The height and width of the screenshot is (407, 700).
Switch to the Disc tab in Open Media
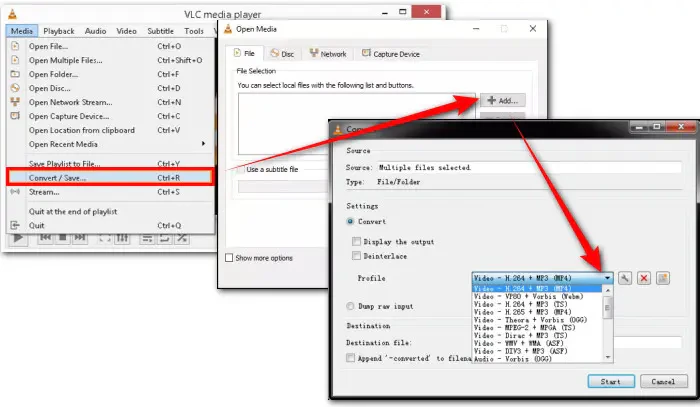282,54
